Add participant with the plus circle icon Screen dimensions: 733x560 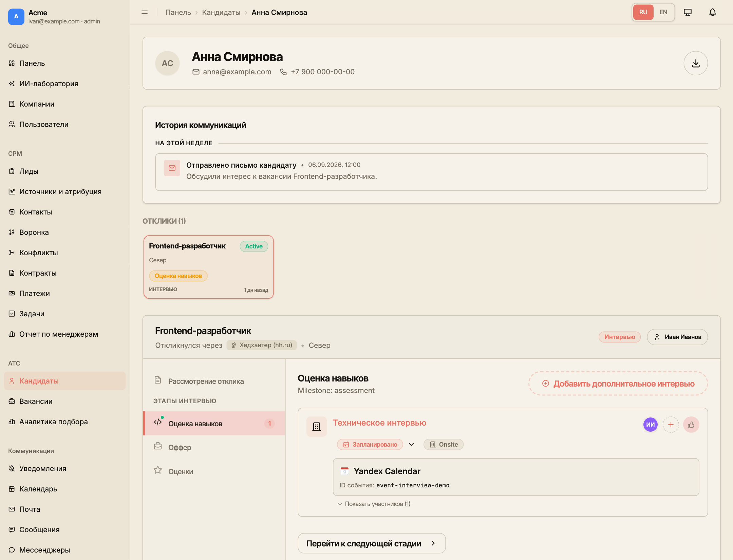671,425
